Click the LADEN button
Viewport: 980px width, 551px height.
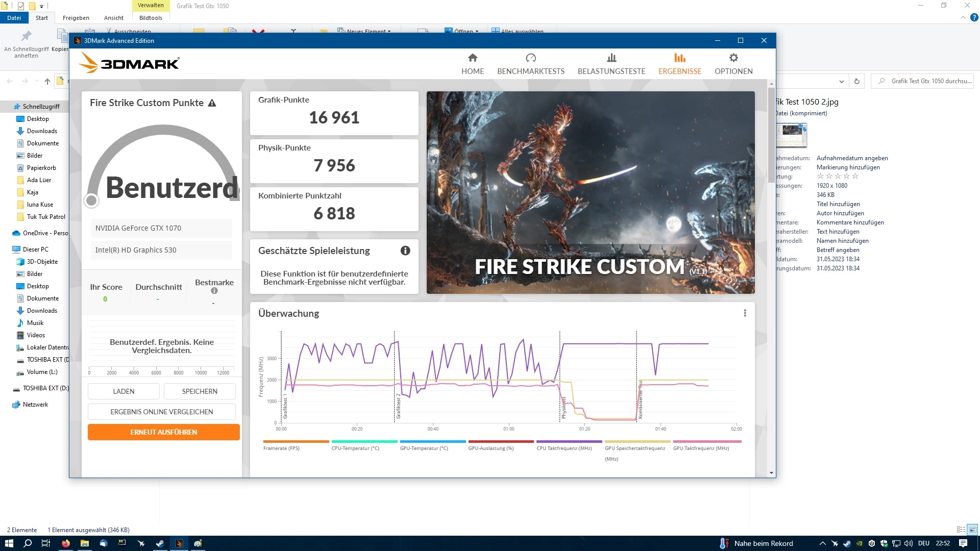point(124,391)
